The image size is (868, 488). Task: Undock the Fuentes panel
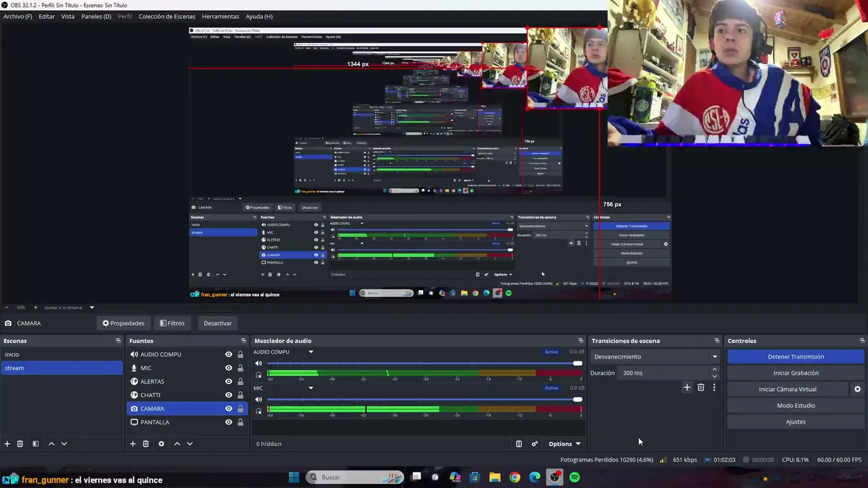pyautogui.click(x=243, y=341)
